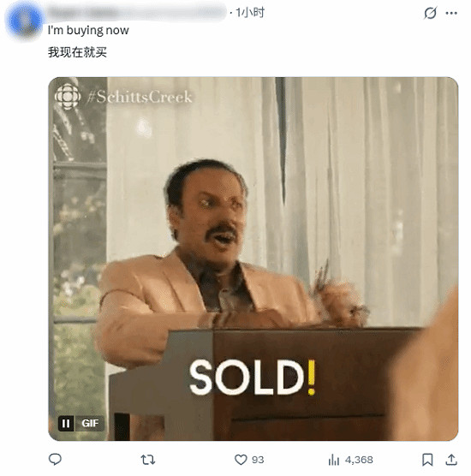
Task: Pause the GIF playback
Action: coord(66,423)
